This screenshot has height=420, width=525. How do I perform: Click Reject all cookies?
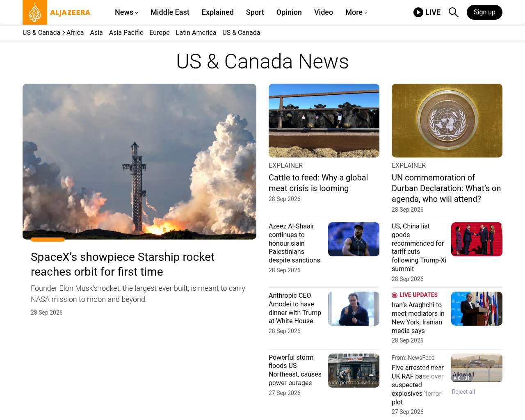[463, 392]
